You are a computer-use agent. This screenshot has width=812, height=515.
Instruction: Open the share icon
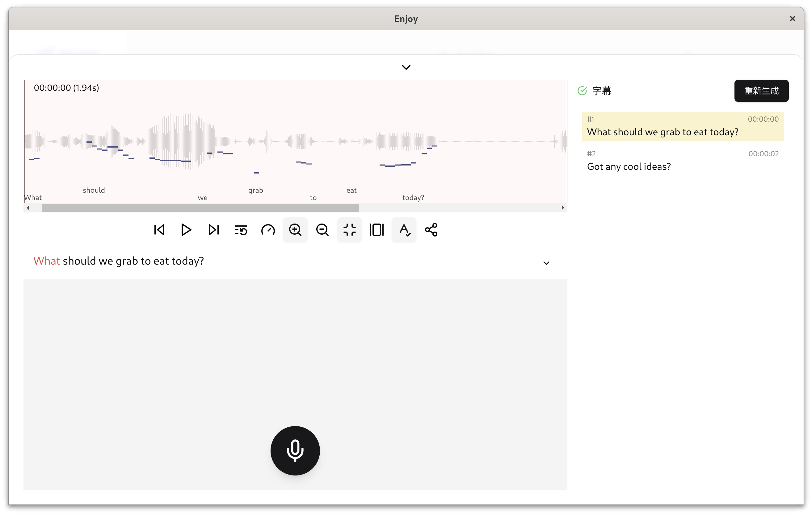click(431, 230)
